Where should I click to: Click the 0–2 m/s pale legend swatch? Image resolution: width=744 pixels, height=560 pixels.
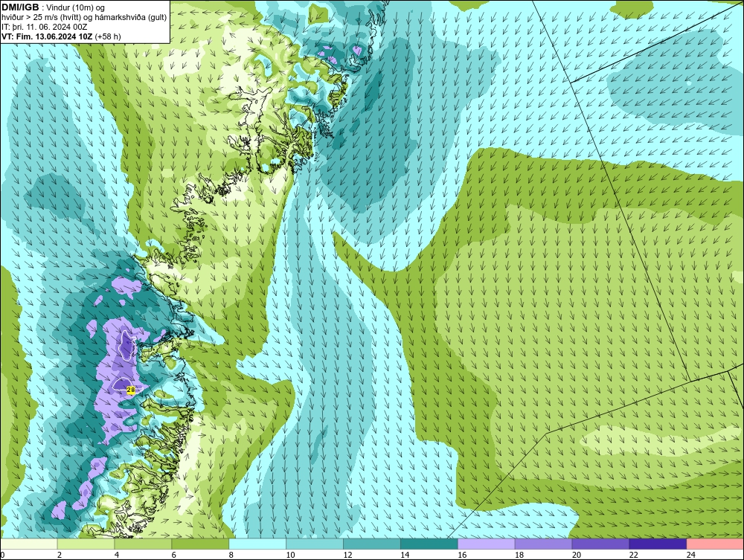tap(29, 544)
